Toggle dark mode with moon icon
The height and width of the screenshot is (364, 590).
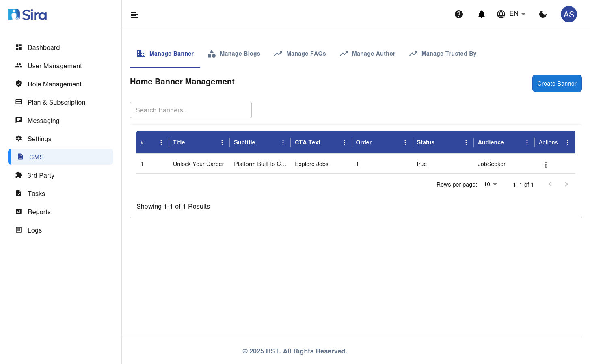point(543,14)
